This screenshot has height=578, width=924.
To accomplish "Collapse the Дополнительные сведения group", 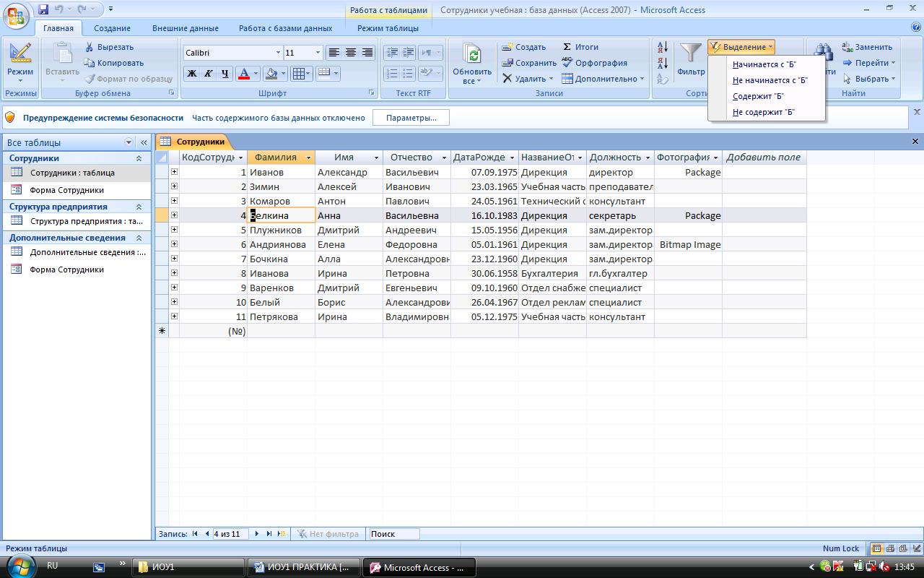I will (139, 238).
